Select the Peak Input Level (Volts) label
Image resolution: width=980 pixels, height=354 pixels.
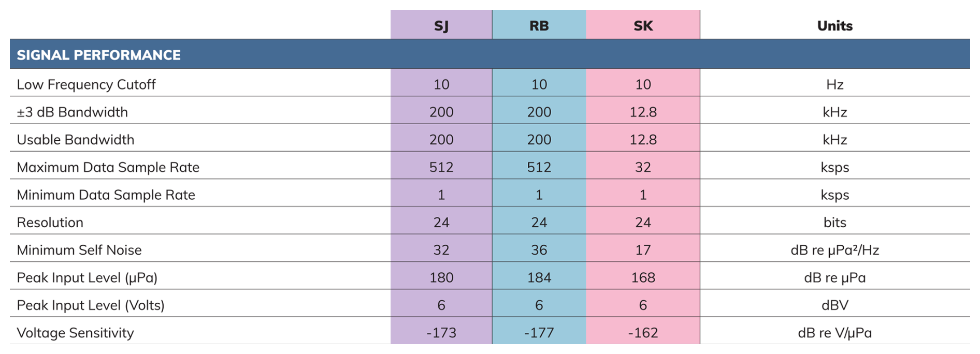pos(91,305)
